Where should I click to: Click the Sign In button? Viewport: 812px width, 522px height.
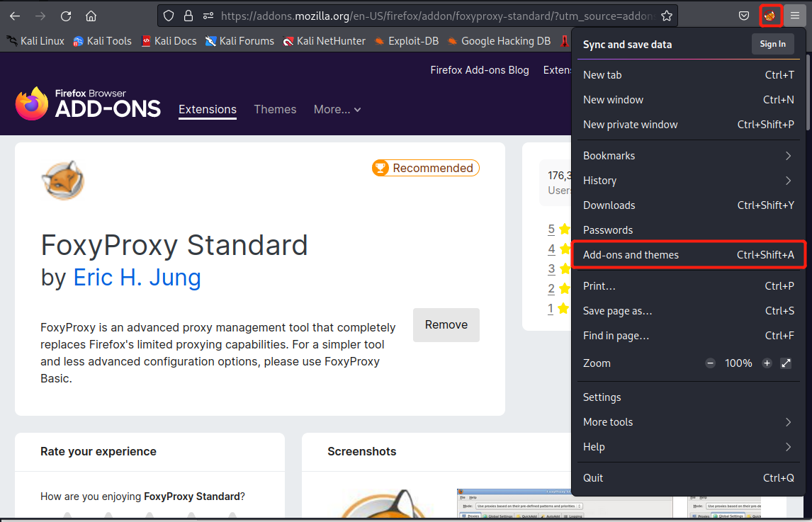pyautogui.click(x=772, y=44)
